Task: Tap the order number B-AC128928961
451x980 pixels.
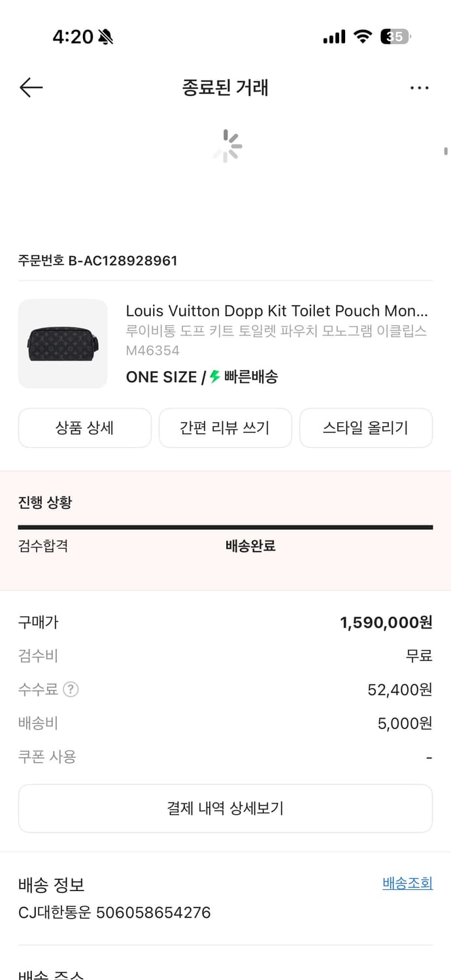Action: coord(97,260)
